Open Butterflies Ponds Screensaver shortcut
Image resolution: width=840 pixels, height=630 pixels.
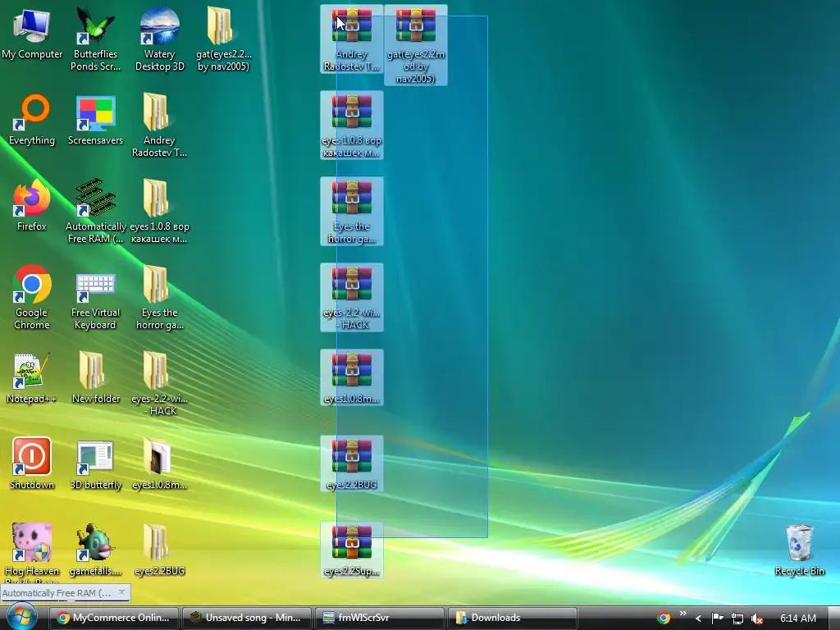95,39
